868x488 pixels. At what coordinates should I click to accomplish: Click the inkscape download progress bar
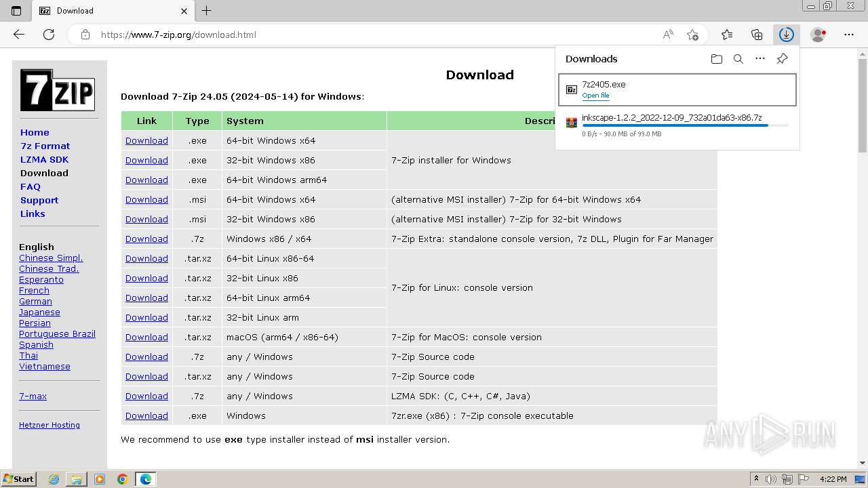tap(685, 125)
